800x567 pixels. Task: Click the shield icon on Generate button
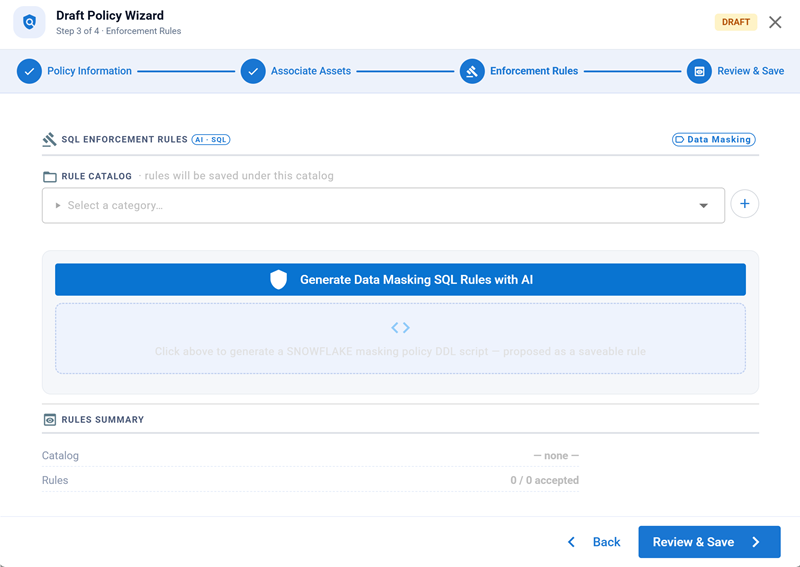(279, 280)
